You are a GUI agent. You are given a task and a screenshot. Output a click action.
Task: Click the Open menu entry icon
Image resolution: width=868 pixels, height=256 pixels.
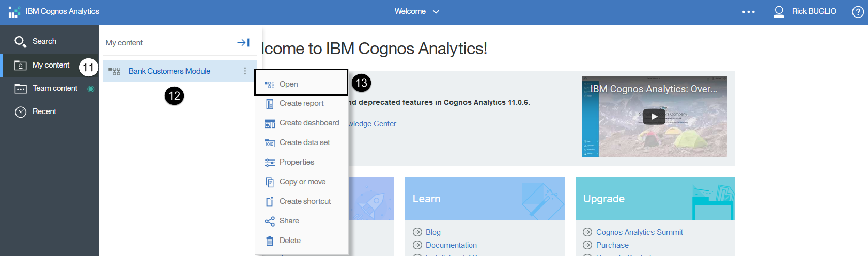point(270,85)
